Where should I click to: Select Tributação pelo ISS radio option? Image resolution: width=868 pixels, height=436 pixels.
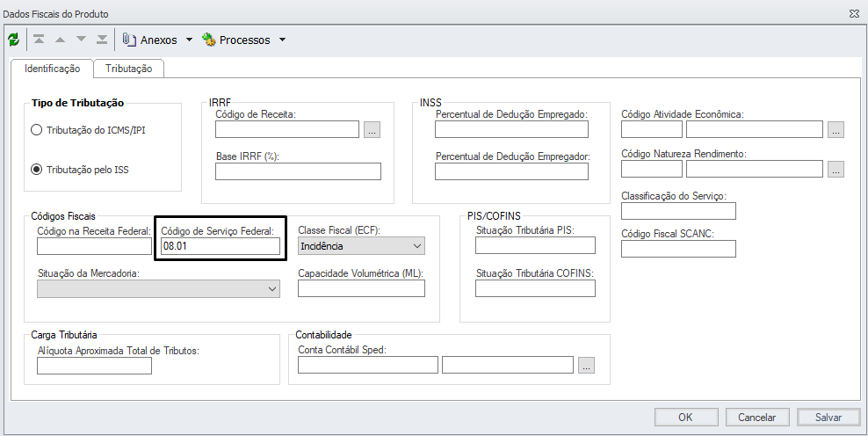(36, 170)
